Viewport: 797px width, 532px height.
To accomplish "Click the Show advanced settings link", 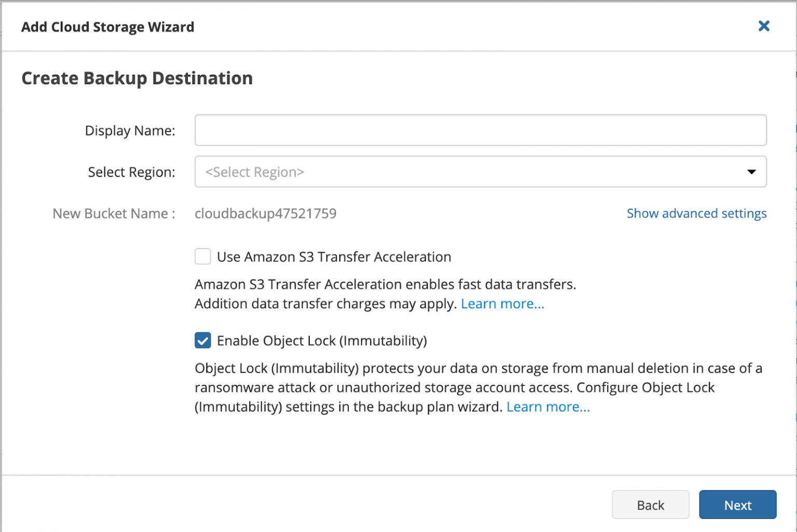I will pos(696,213).
